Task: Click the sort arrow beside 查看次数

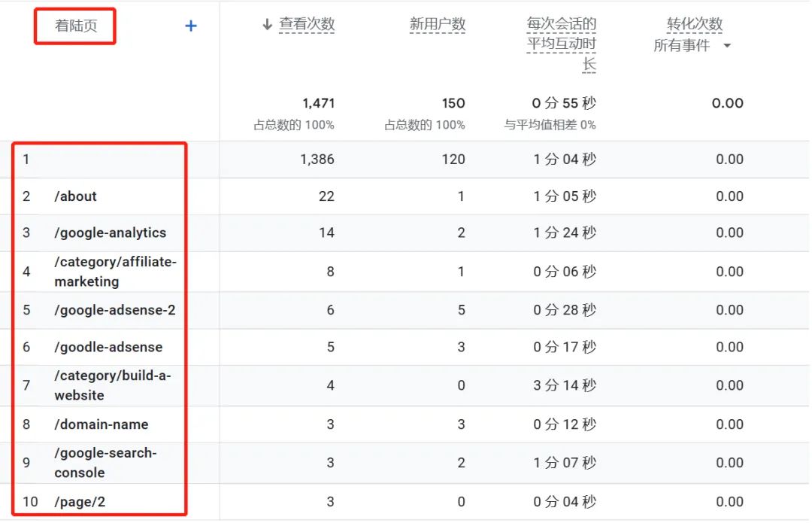Action: [267, 25]
